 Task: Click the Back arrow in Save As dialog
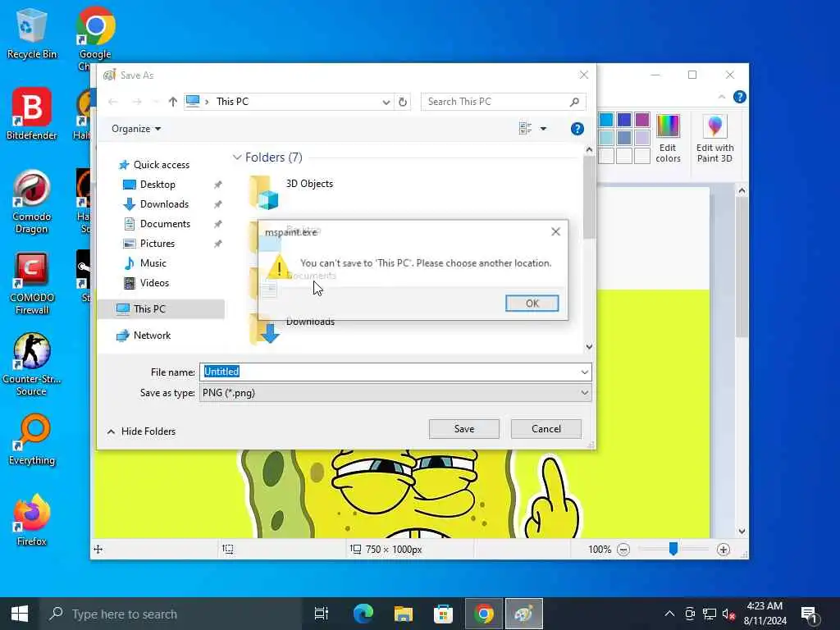click(113, 102)
